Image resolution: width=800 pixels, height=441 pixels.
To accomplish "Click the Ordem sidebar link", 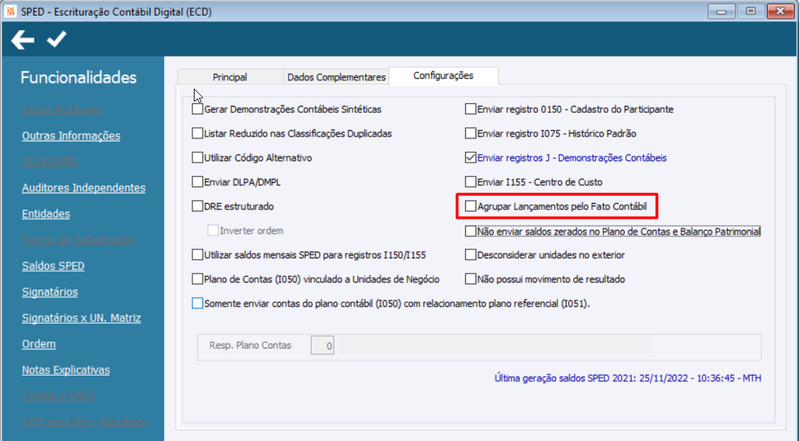I will [x=39, y=344].
